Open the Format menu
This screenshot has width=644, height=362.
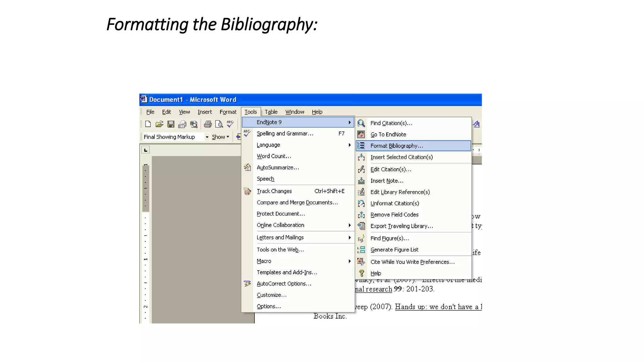click(x=228, y=112)
